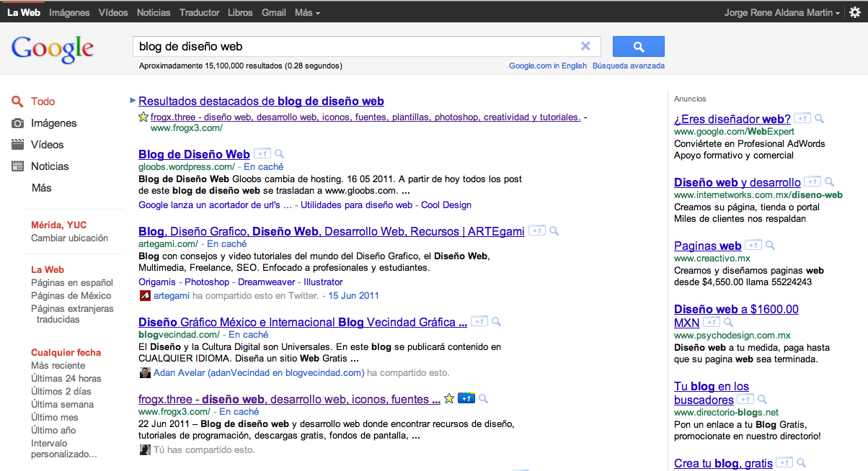868x471 pixels.
Task: Click the Todo magnifier icon in sidebar
Action: [x=18, y=102]
